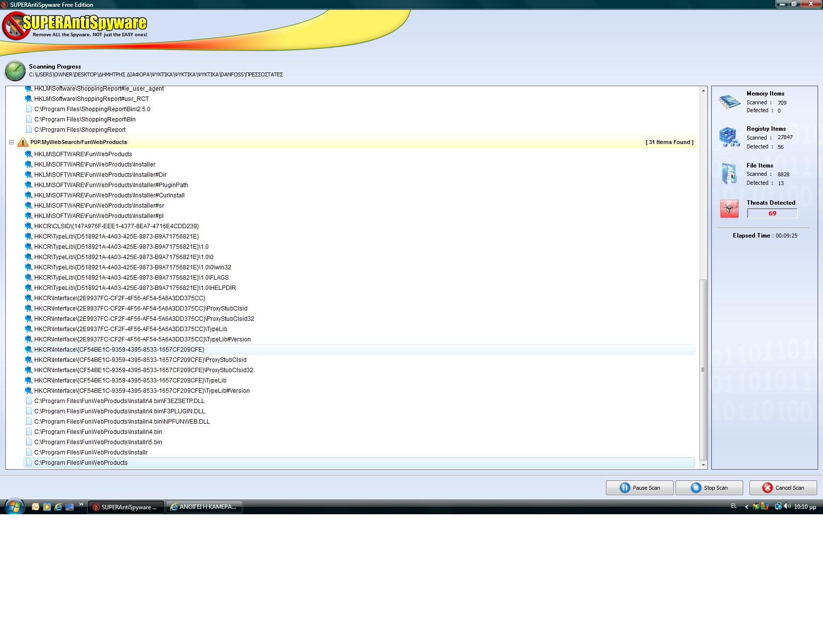
Task: Click the network tray icon
Action: [778, 506]
